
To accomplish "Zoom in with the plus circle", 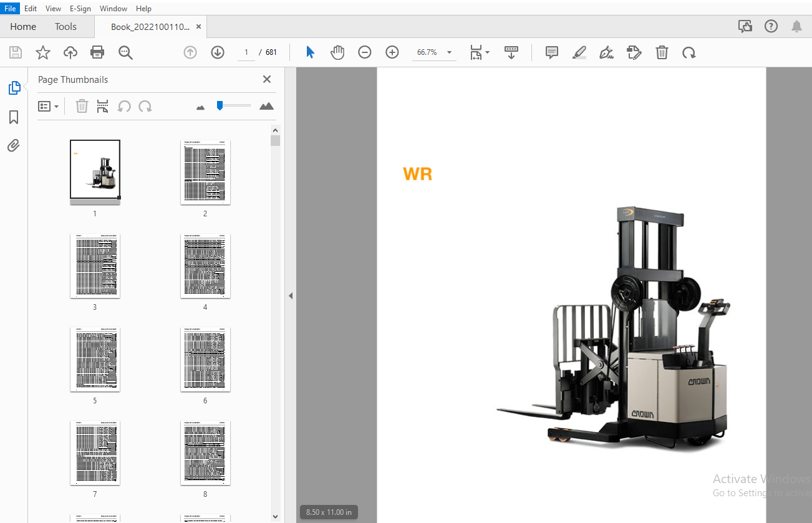I will point(392,52).
